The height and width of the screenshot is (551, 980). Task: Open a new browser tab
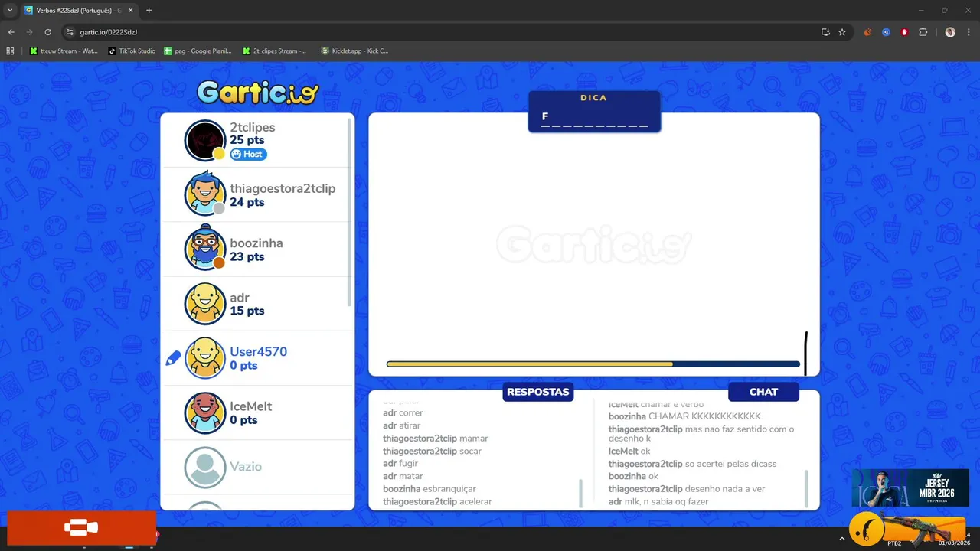pos(149,10)
